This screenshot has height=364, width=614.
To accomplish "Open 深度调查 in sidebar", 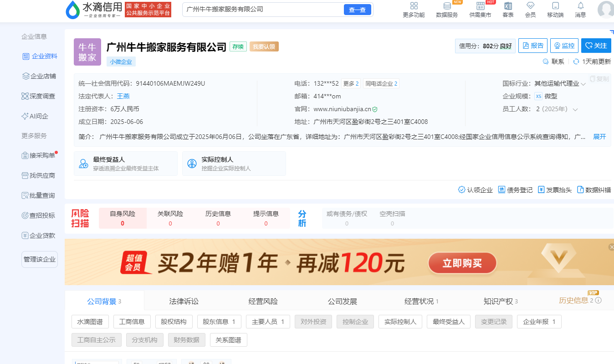I will pyautogui.click(x=39, y=96).
